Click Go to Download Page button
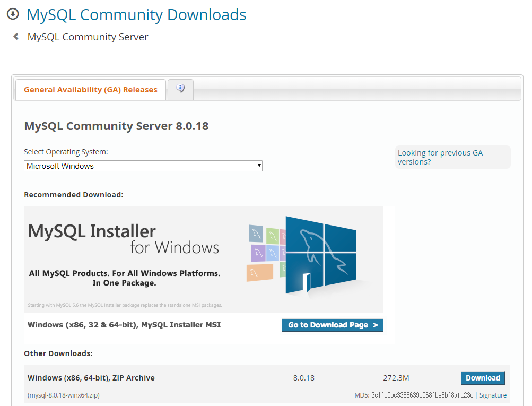The height and width of the screenshot is (406, 532). point(333,325)
